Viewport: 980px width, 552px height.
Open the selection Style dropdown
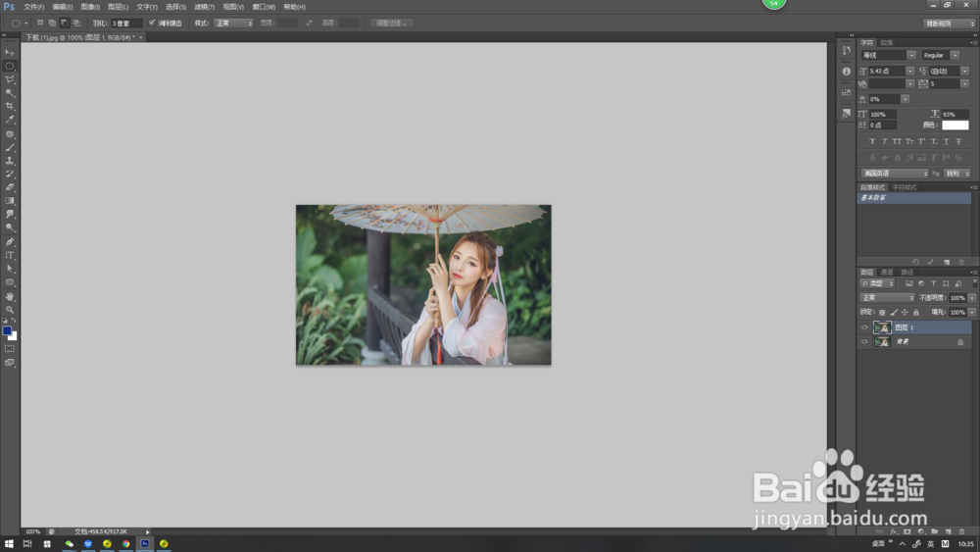coord(234,24)
